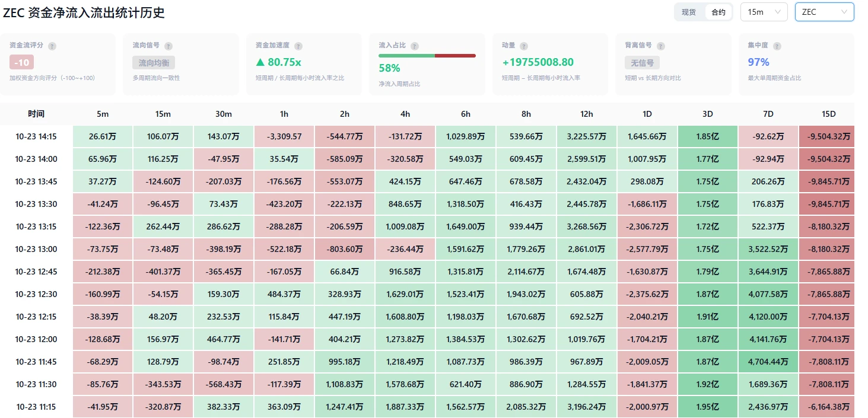Click the 时间 column header
This screenshot has width=868, height=418.
[36, 114]
